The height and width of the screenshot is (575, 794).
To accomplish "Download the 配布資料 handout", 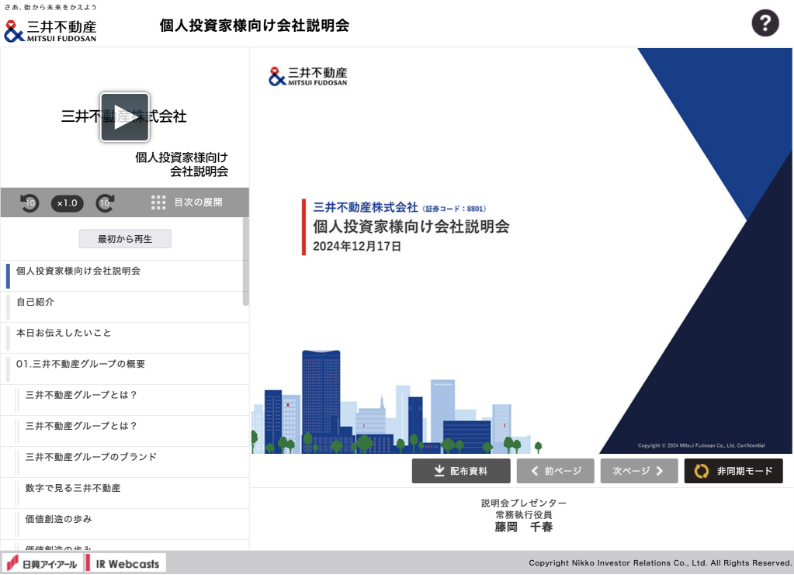I will 461,471.
